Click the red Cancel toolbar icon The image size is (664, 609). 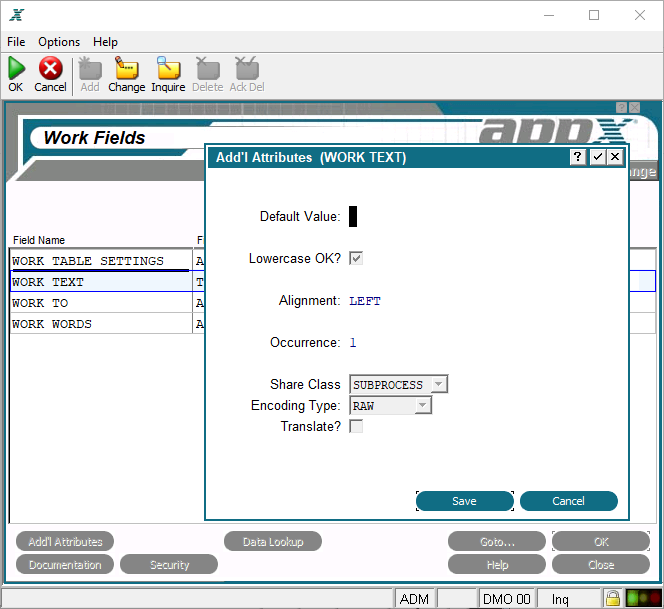pyautogui.click(x=50, y=68)
